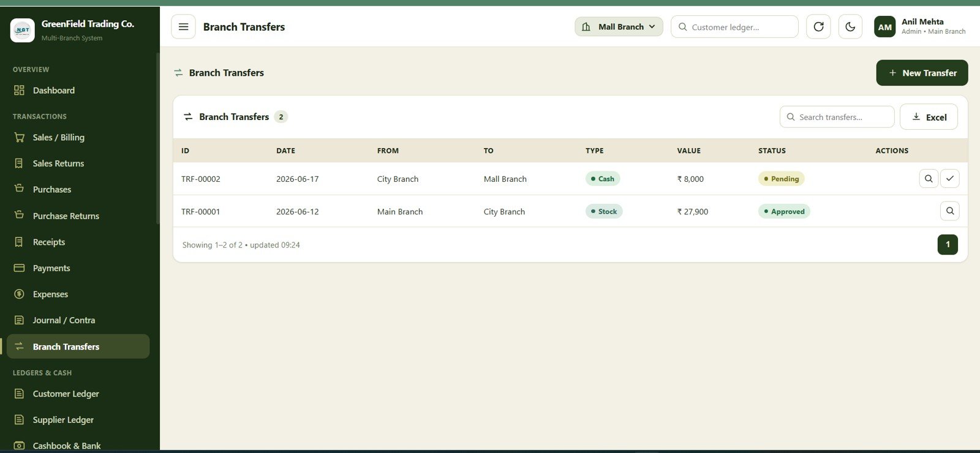The height and width of the screenshot is (453, 980).
Task: Sort by the DATE column header
Action: [285, 151]
